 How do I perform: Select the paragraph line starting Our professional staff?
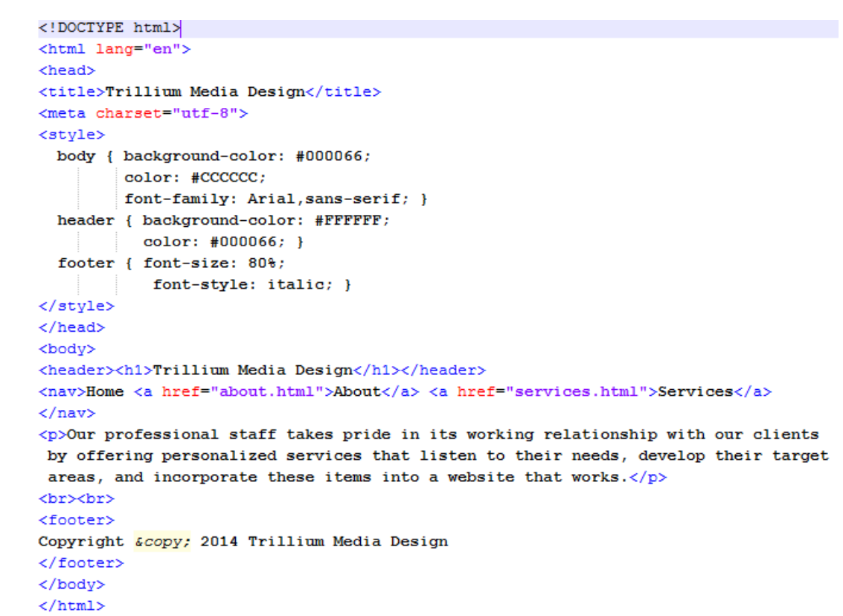[x=429, y=435]
